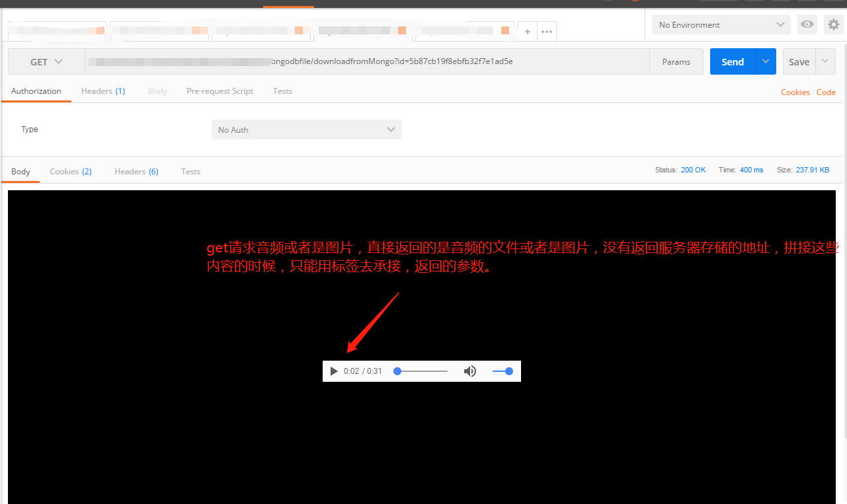
Task: Open the Params editor
Action: coord(676,61)
